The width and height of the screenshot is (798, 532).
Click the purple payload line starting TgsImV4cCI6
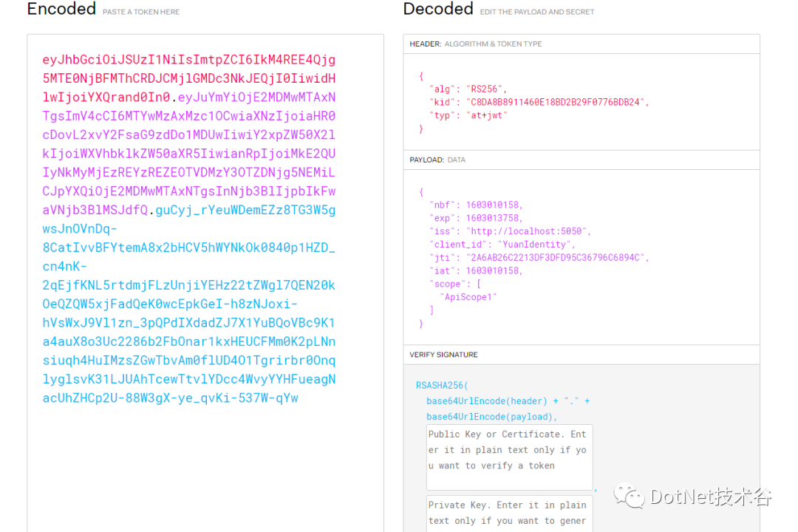click(x=189, y=116)
